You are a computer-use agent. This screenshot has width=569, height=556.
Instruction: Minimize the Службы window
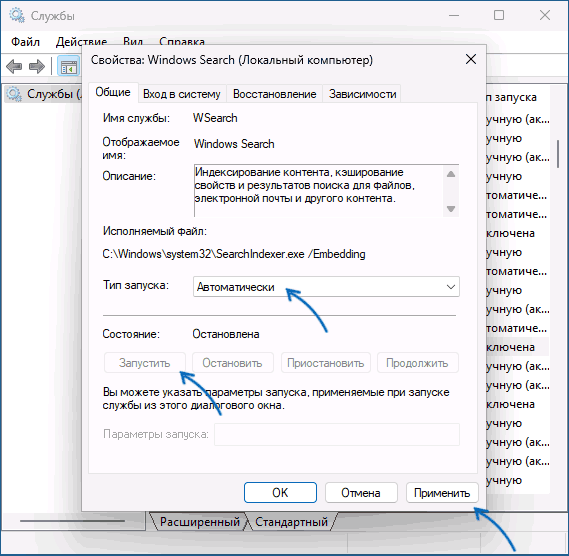pyautogui.click(x=454, y=15)
